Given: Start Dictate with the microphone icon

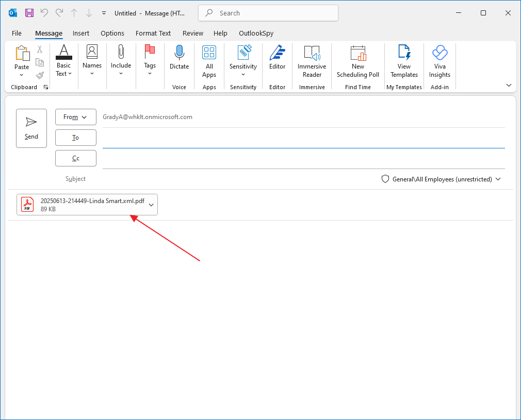Looking at the screenshot, I should coord(179,57).
